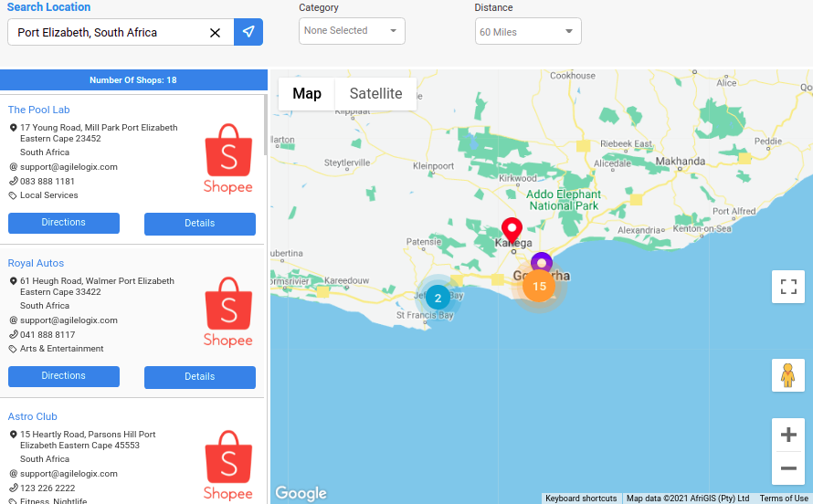Click The Pool Lab phone number 083 888 1181

tap(48, 182)
